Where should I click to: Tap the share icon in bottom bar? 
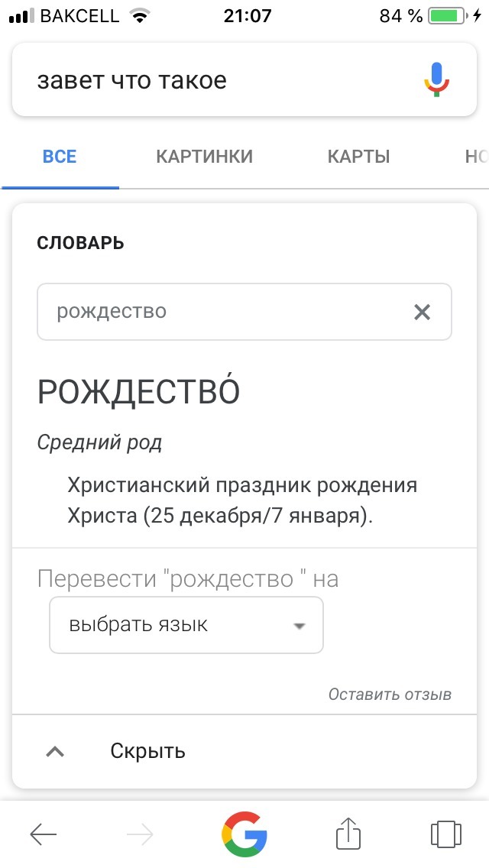(349, 833)
